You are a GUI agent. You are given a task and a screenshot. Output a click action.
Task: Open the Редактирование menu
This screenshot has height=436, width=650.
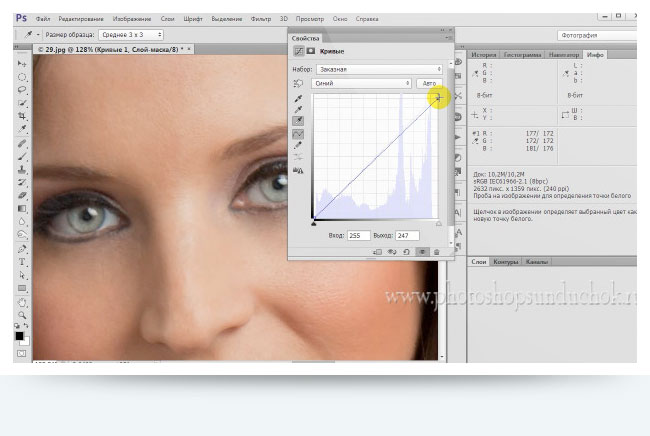pyautogui.click(x=81, y=19)
